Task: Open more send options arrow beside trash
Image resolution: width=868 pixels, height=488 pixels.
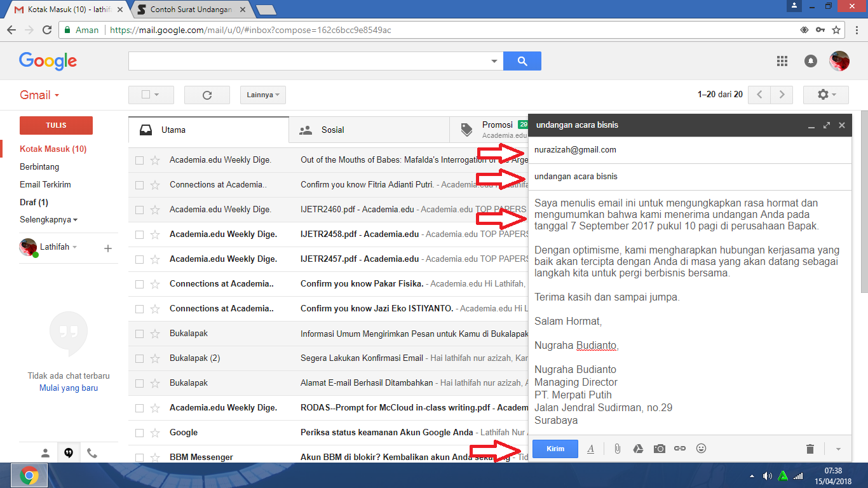Action: point(837,449)
